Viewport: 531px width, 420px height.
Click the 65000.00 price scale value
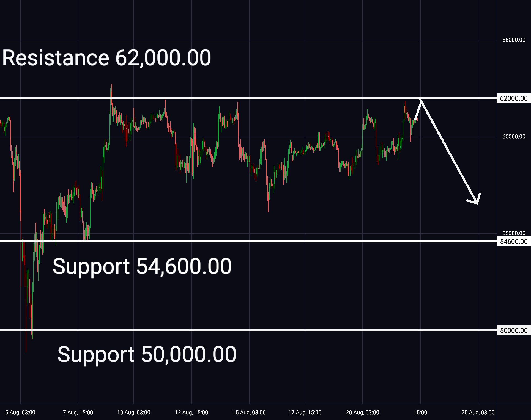(514, 40)
